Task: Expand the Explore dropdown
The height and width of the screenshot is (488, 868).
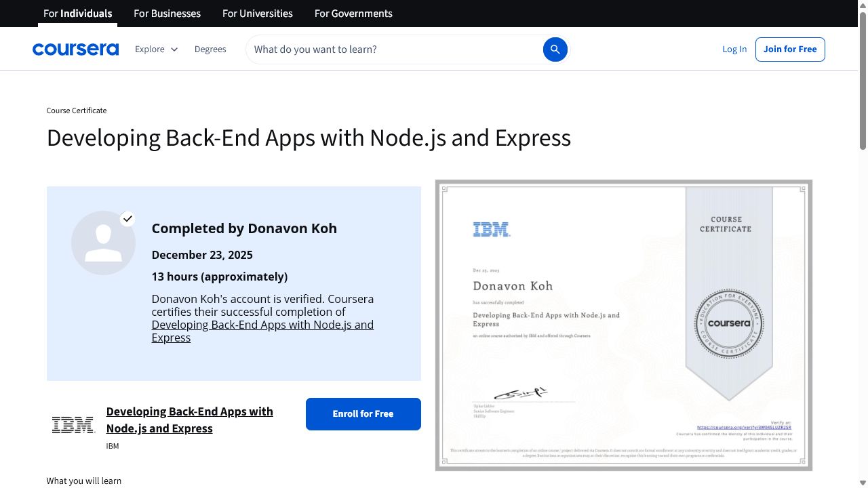Action: [156, 49]
